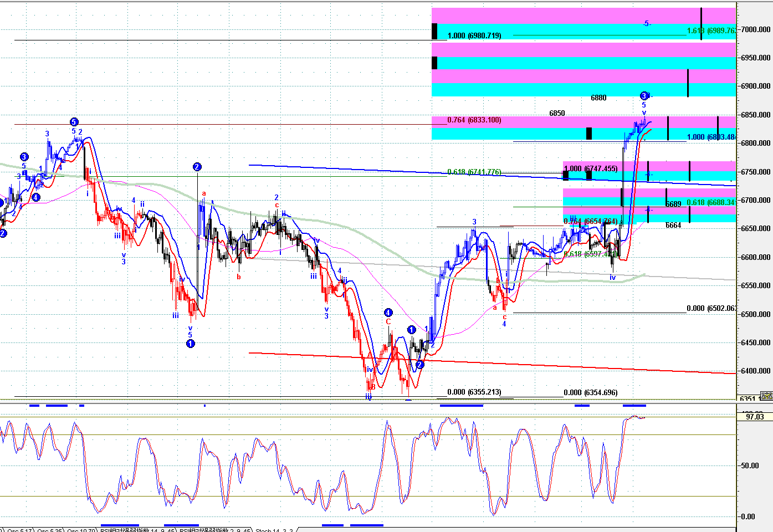The width and height of the screenshot is (773, 532).
Task: Select the 1.000 (6803.48 projection label
Action: pos(711,137)
